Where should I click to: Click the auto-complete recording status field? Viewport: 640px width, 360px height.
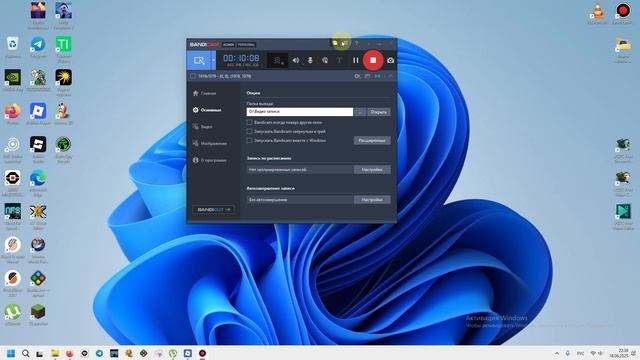click(300, 200)
